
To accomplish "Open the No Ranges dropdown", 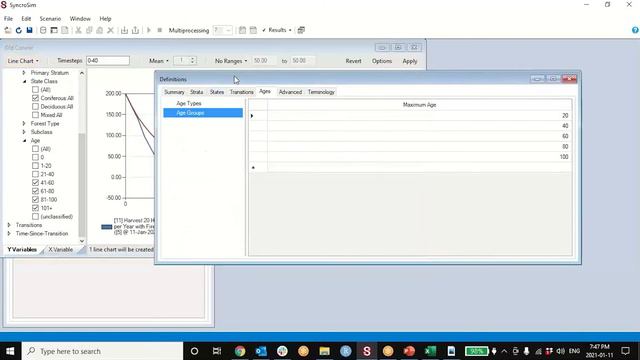I will [231, 61].
